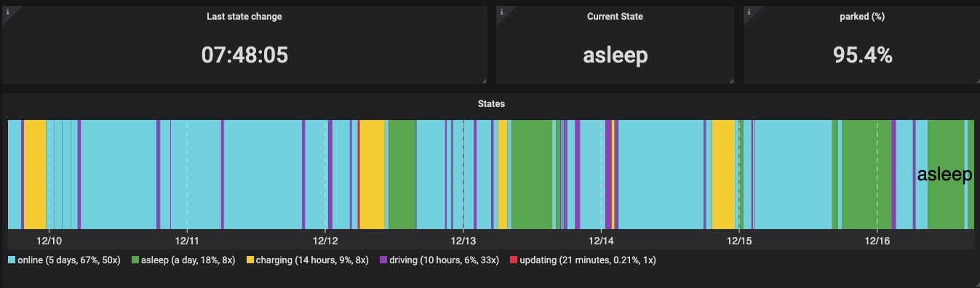This screenshot has height=288, width=980.
Task: Select wide online segment between 12/10 and 12/11
Action: coord(119,175)
